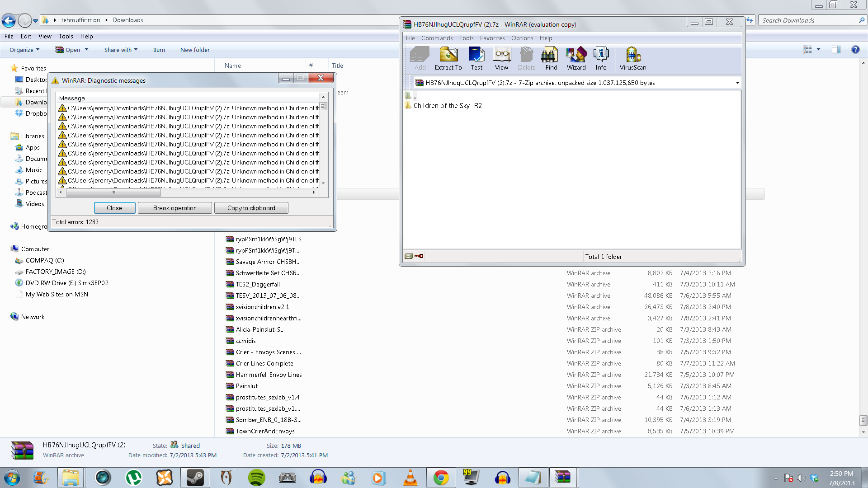Expand the WinRAR archive path dropdown
Viewport: 868px width, 488px height.
point(737,83)
